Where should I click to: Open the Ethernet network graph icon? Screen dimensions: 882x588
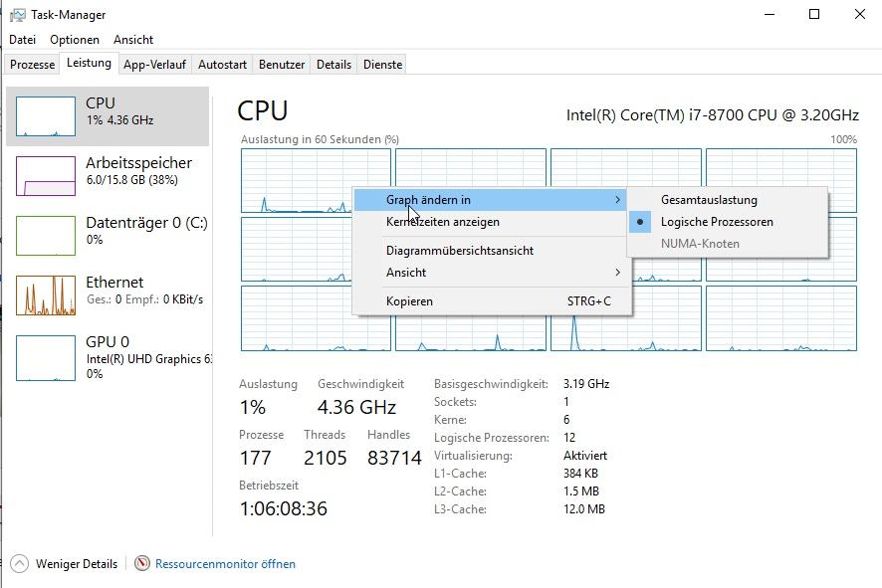coord(46,295)
